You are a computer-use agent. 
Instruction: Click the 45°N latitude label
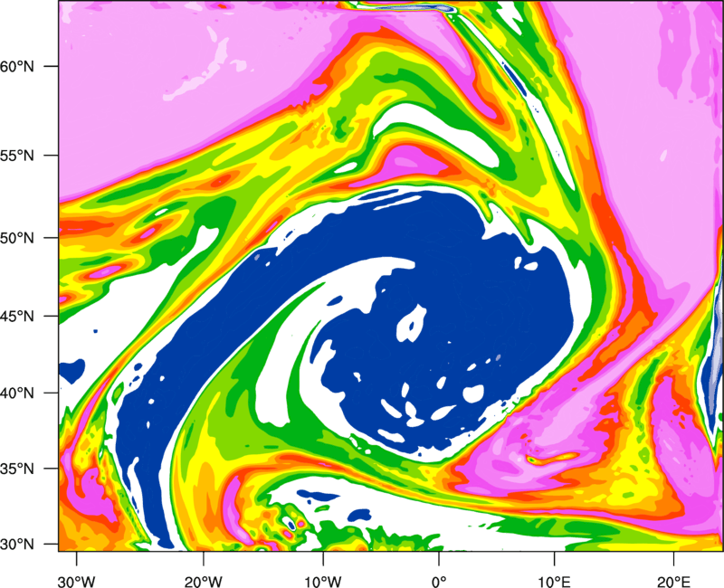pyautogui.click(x=17, y=316)
